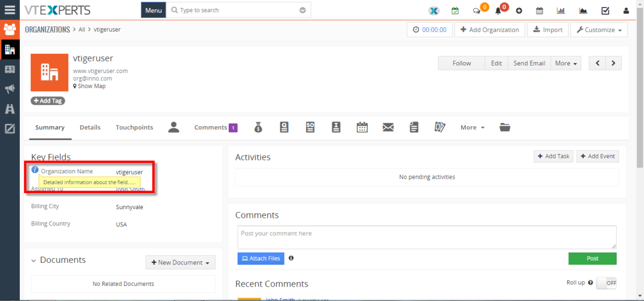Screen dimensions: 644x301
Task: Open the tickets tab icon
Action: click(x=440, y=127)
